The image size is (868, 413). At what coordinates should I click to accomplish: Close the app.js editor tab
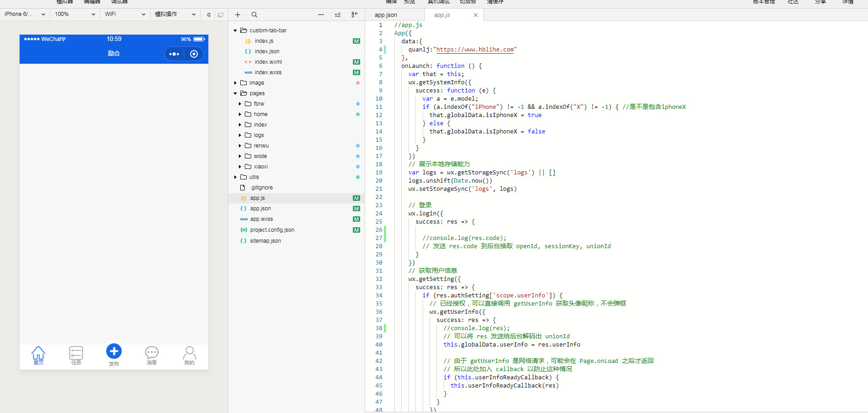pyautogui.click(x=475, y=15)
